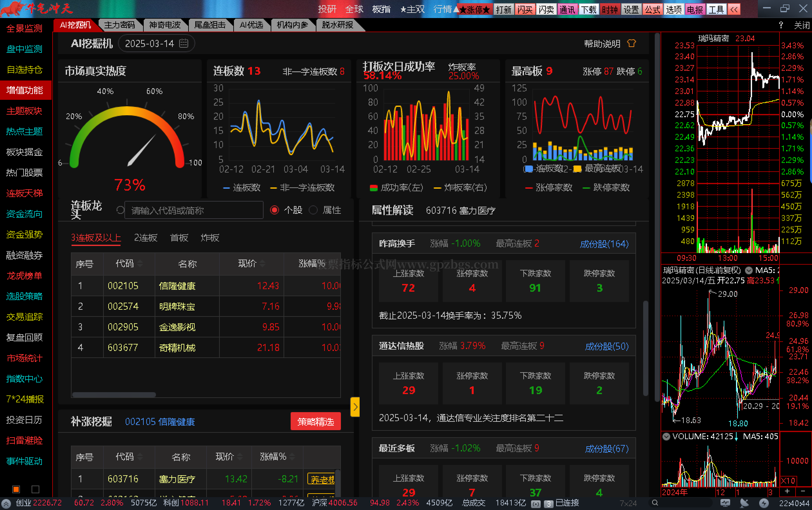The height and width of the screenshot is (510, 812).
Task: Click the plus zoom-in chart button
Action: coord(787,491)
